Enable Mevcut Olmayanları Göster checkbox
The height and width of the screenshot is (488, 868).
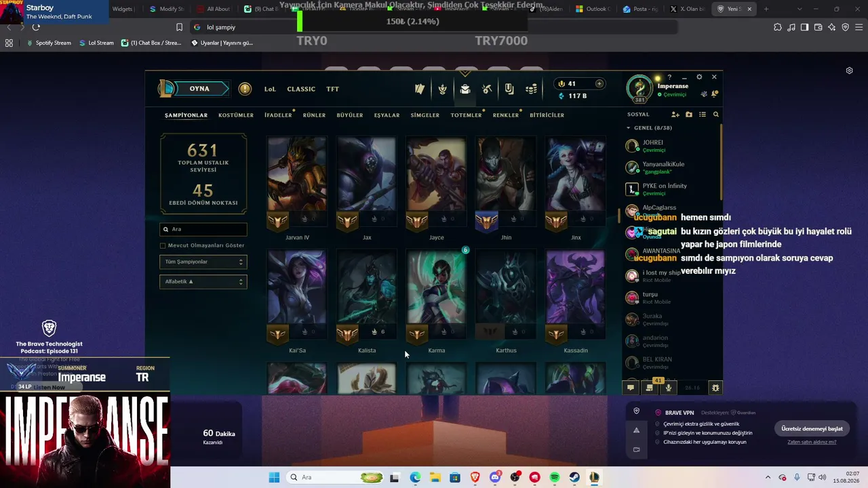163,245
